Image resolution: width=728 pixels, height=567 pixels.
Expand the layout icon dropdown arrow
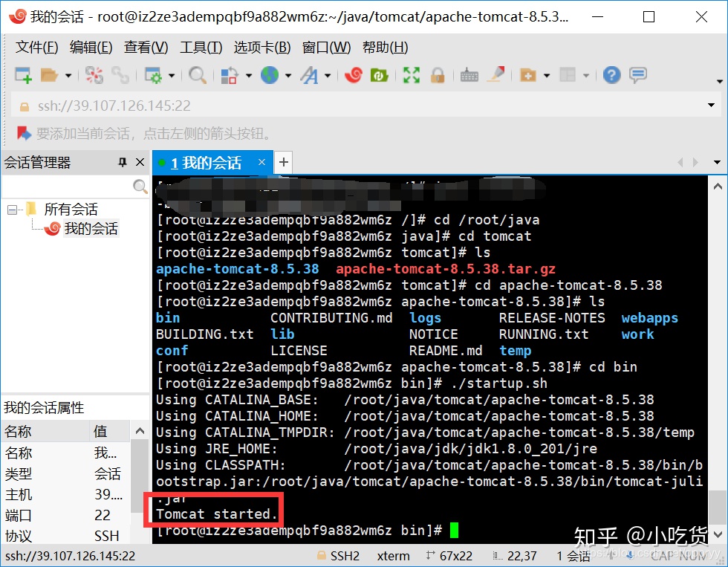586,75
